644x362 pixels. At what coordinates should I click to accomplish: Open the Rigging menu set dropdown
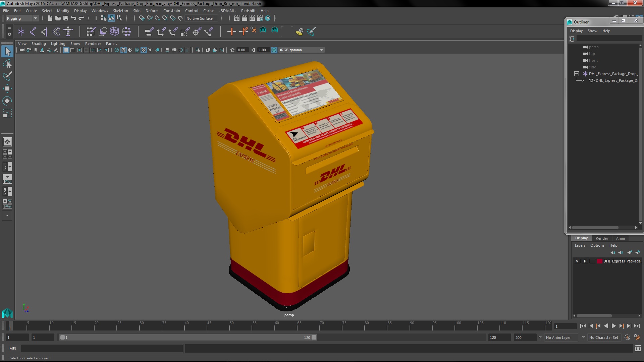click(22, 18)
